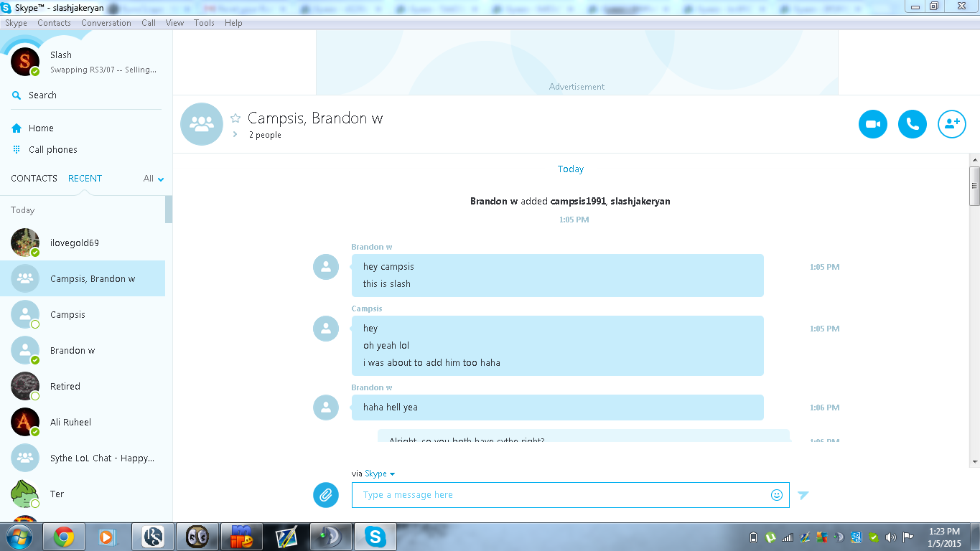Viewport: 980px width, 551px height.
Task: Open the Campsis contact chat
Action: click(83, 314)
